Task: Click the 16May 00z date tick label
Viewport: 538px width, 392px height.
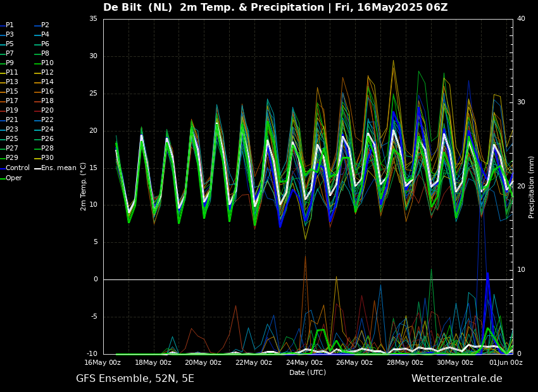Action: point(103,363)
